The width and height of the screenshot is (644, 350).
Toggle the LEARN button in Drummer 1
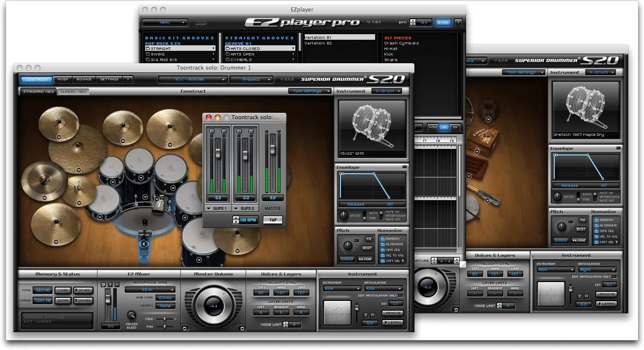393,323
